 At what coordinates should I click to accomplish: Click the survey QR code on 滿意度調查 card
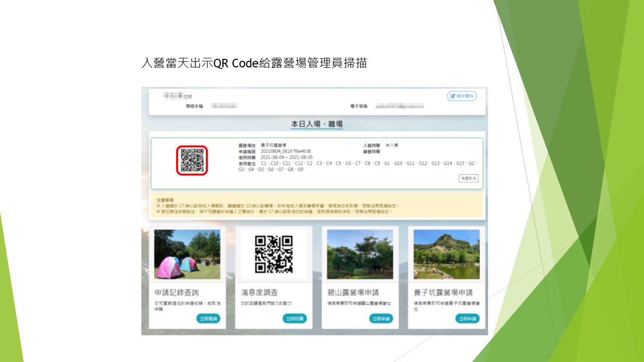point(274,254)
